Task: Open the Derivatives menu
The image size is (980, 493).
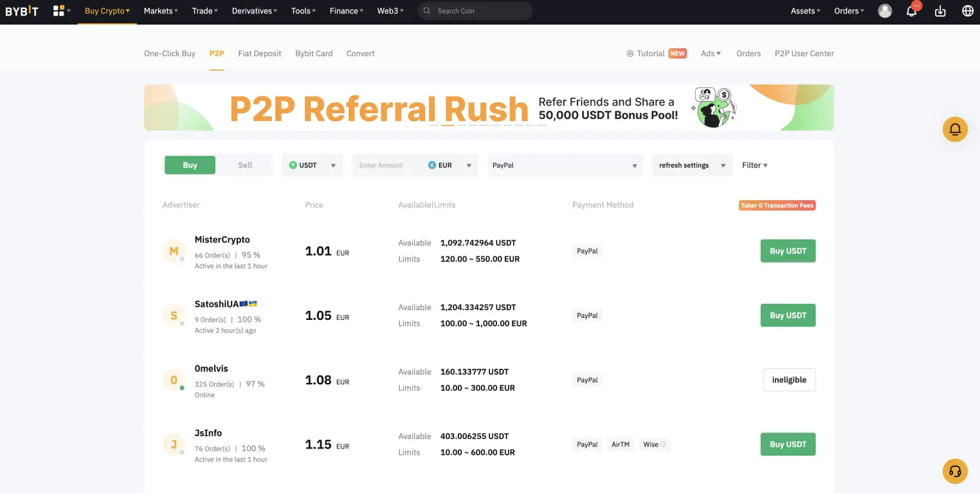Action: coord(255,11)
